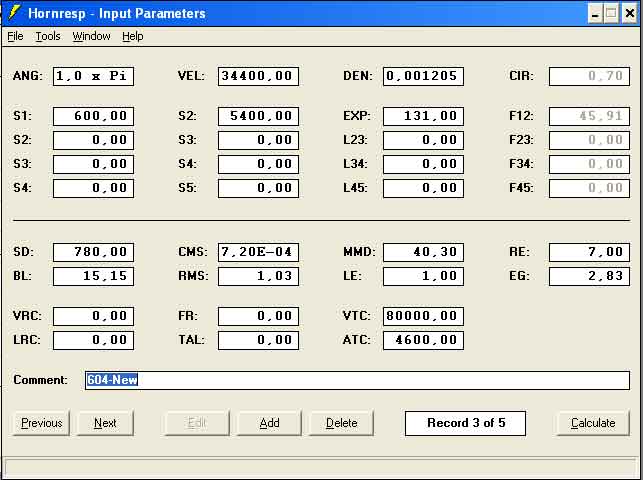Click the CMS field showing 7,20E-04
The image size is (643, 480).
[x=258, y=252]
